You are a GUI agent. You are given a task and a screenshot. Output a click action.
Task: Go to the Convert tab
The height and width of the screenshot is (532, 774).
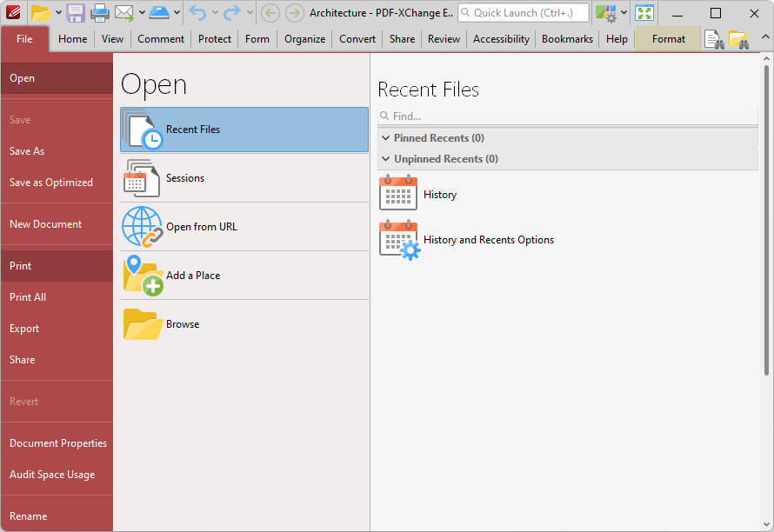[357, 39]
